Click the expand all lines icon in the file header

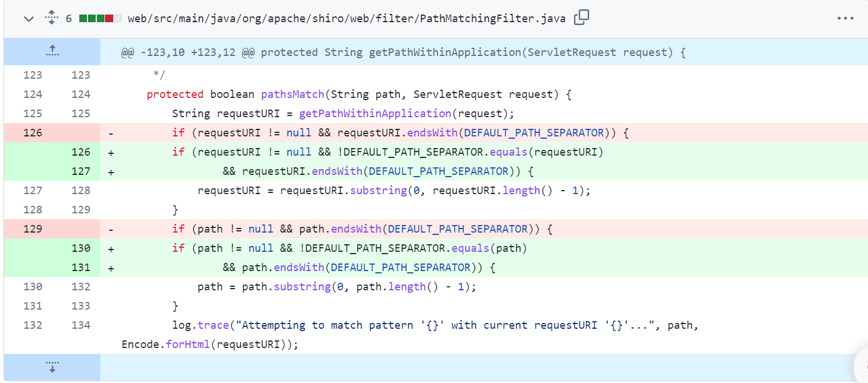point(51,18)
